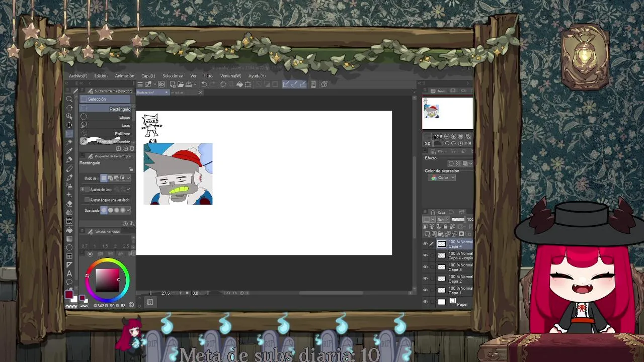Expand Ajustes de proporción plus icon
The height and width of the screenshot is (362, 644).
82,189
